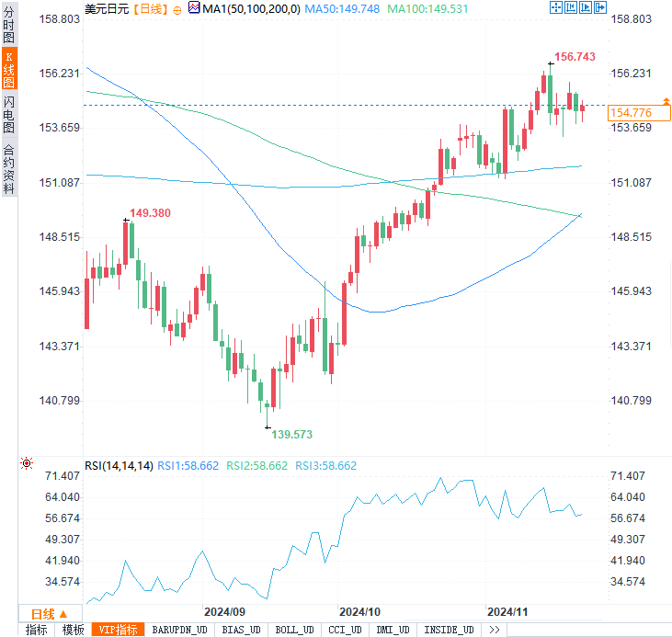This screenshot has width=672, height=637.
Task: Expand the 日线 period dropdown
Action: (49, 614)
